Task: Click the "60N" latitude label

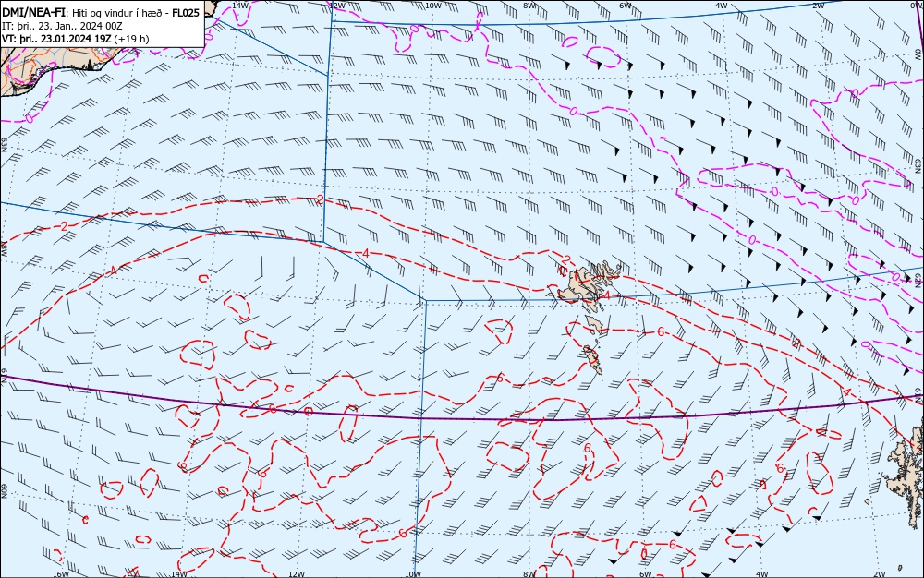Action: tap(4, 492)
